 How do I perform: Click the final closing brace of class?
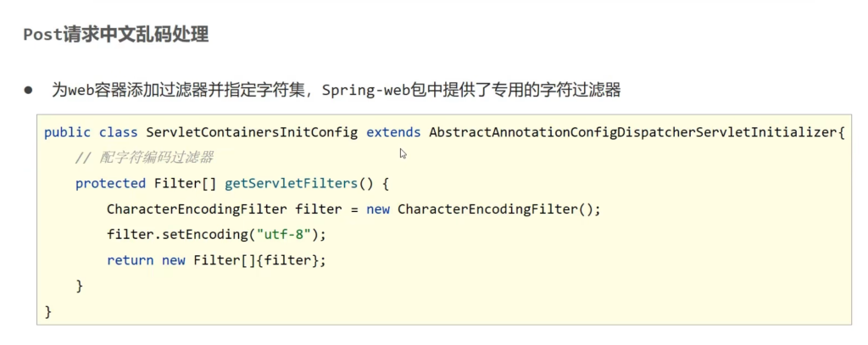pyautogui.click(x=48, y=311)
